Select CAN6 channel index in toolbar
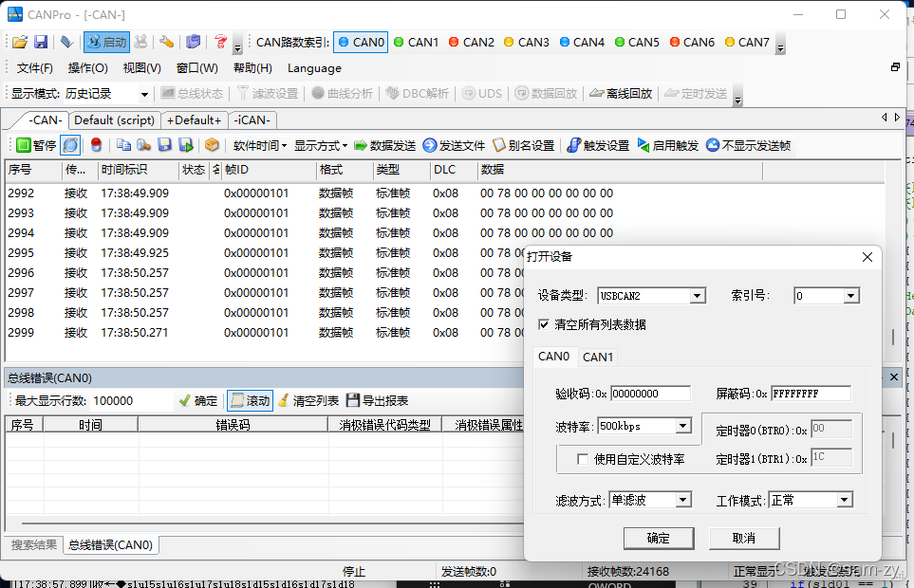The height and width of the screenshot is (588, 914). (x=692, y=43)
